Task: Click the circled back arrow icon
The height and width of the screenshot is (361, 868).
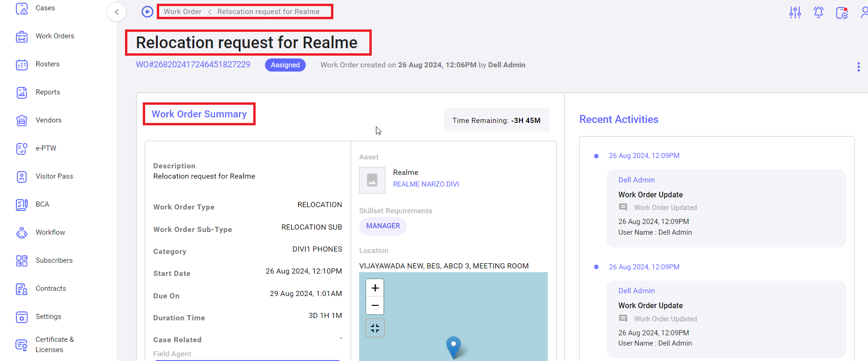Action: [x=147, y=12]
